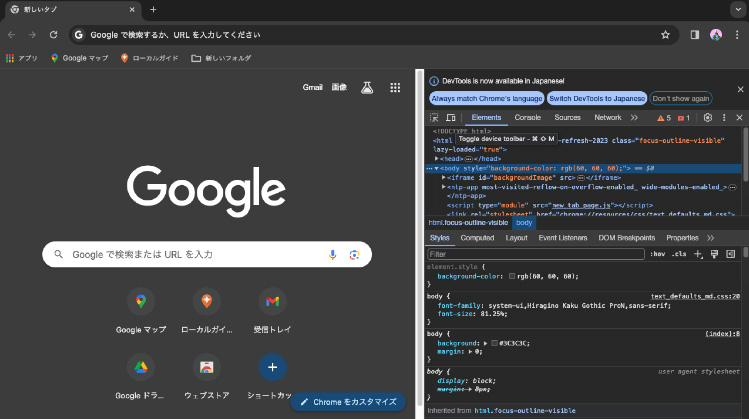Focus the Styles Filter input
The image size is (749, 419).
pyautogui.click(x=536, y=254)
